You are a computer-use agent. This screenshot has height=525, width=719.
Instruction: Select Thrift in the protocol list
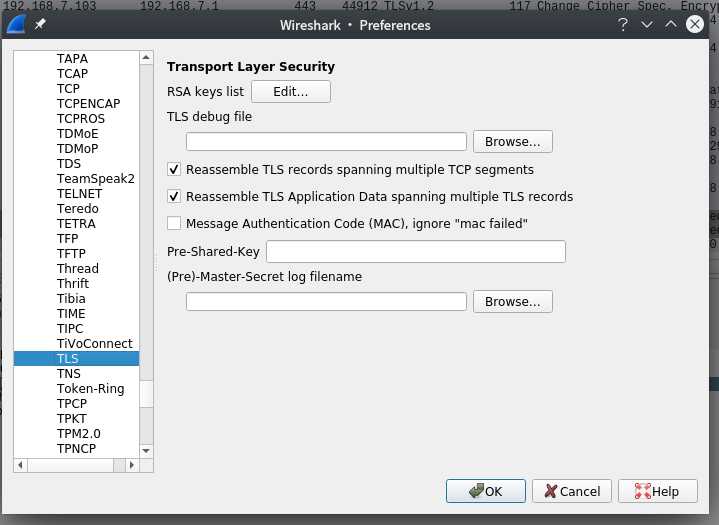(x=72, y=284)
